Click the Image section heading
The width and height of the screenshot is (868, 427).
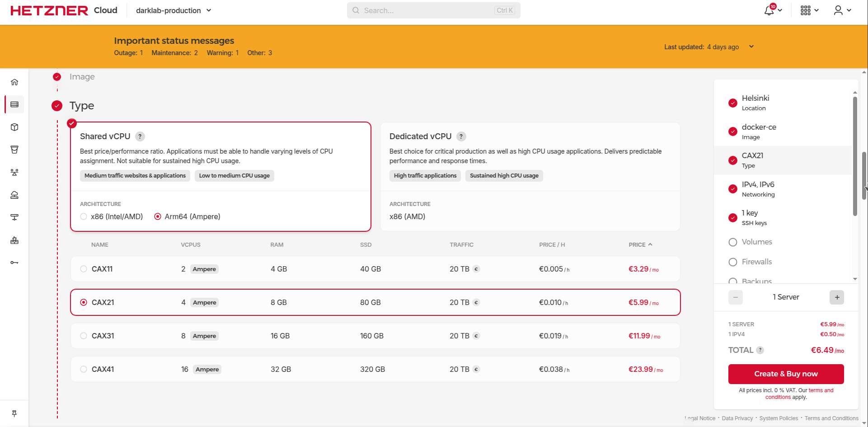[82, 77]
